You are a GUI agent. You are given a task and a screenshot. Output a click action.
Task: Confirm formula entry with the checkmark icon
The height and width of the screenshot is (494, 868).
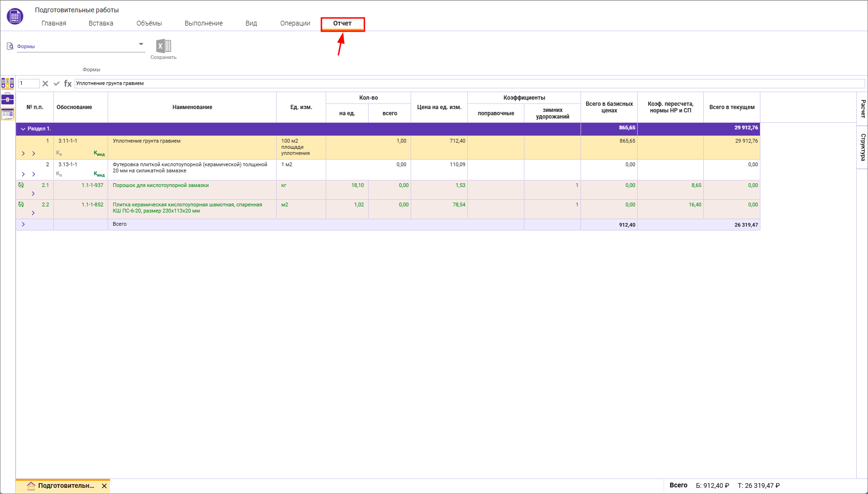click(57, 84)
